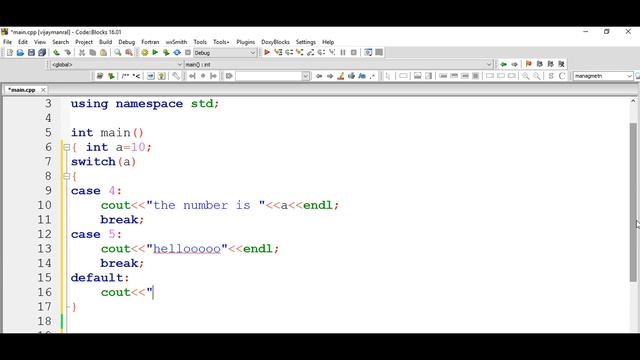Open the Fortran menu

150,42
